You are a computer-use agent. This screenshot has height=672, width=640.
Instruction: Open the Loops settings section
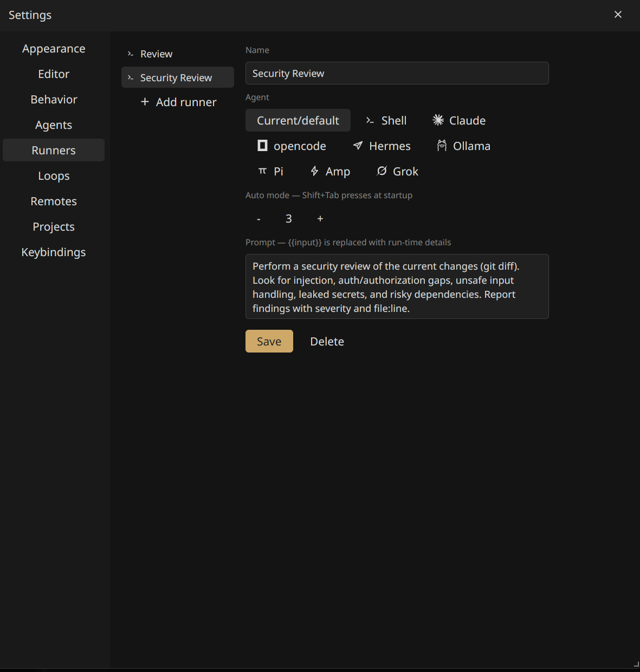click(54, 176)
